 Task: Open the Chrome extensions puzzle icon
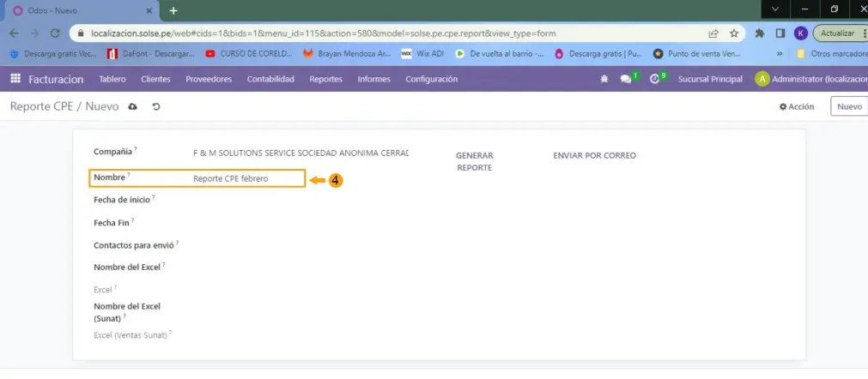(760, 33)
